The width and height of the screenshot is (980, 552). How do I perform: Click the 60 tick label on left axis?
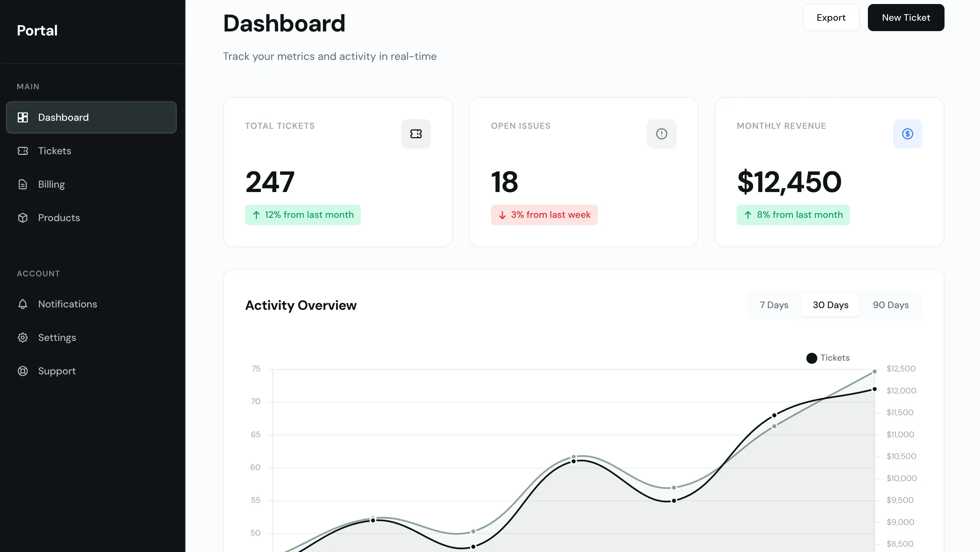tap(255, 468)
